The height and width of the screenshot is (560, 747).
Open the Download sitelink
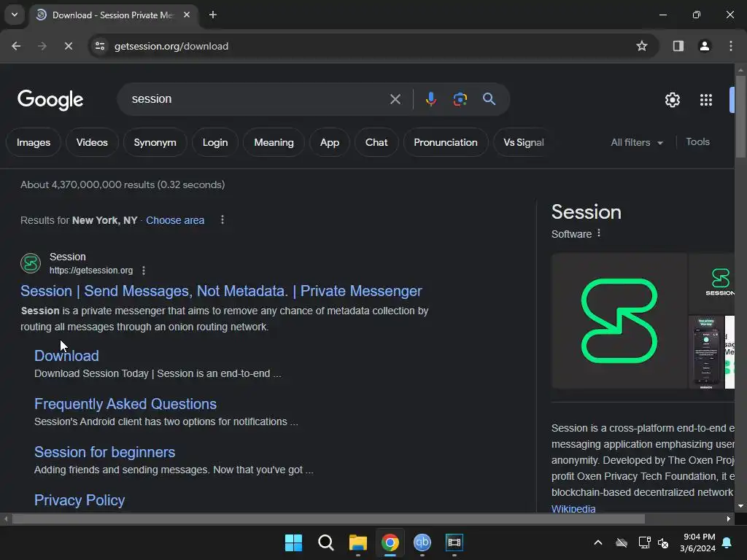(66, 356)
